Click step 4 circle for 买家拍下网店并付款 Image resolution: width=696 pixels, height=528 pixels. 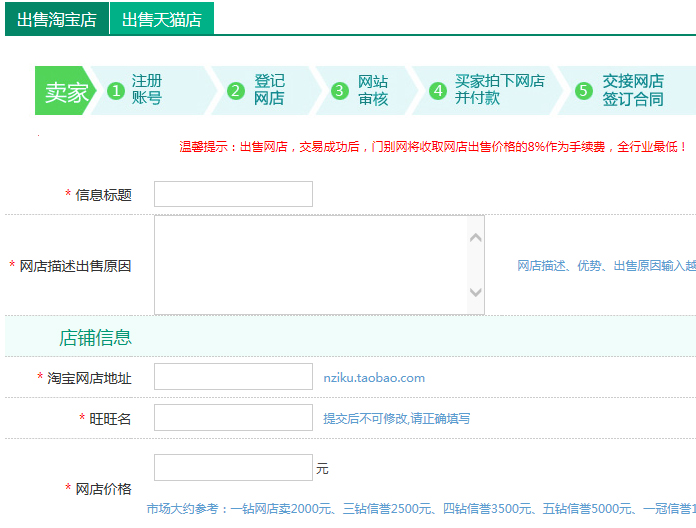click(x=438, y=91)
